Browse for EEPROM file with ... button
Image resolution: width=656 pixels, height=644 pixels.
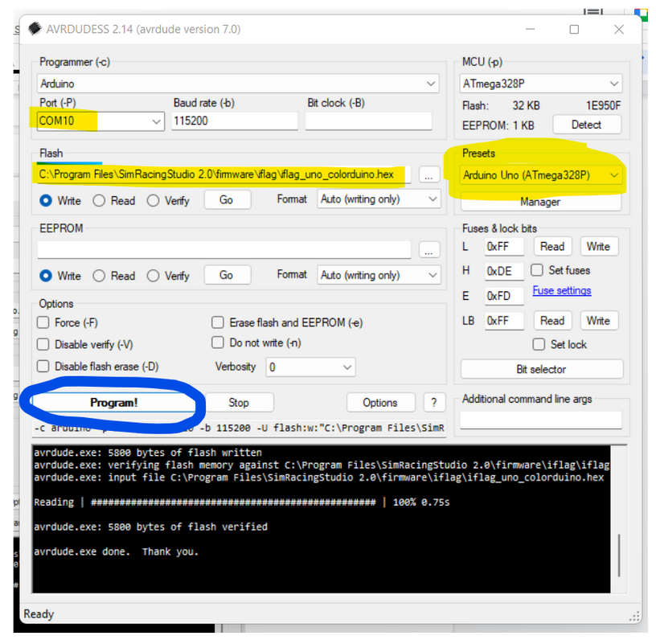(428, 250)
